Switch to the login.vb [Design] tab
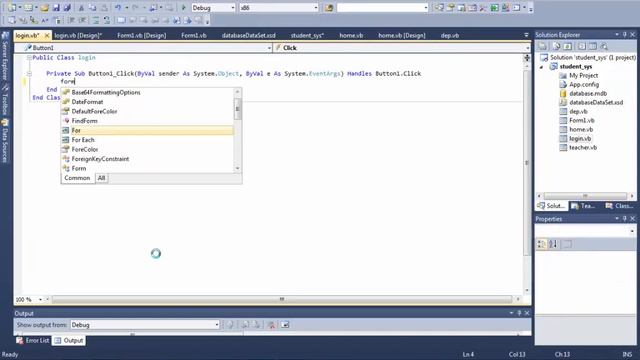The image size is (640, 360). coord(78,36)
